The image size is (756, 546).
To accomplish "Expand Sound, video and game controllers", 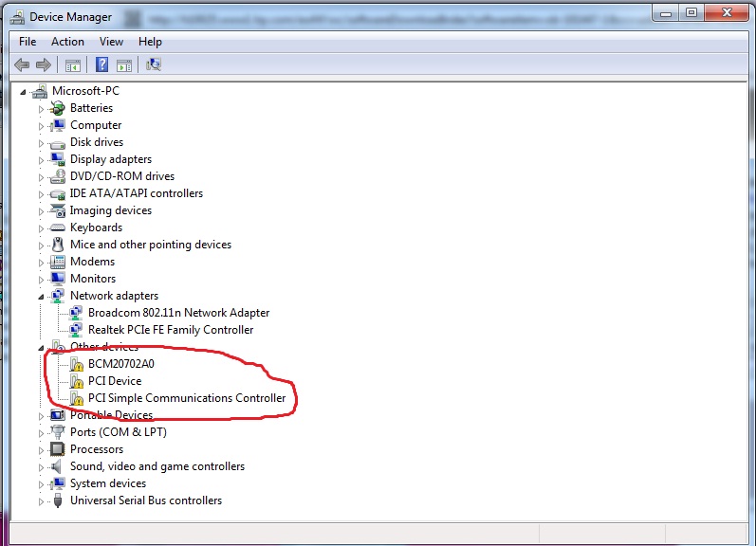I will click(41, 467).
